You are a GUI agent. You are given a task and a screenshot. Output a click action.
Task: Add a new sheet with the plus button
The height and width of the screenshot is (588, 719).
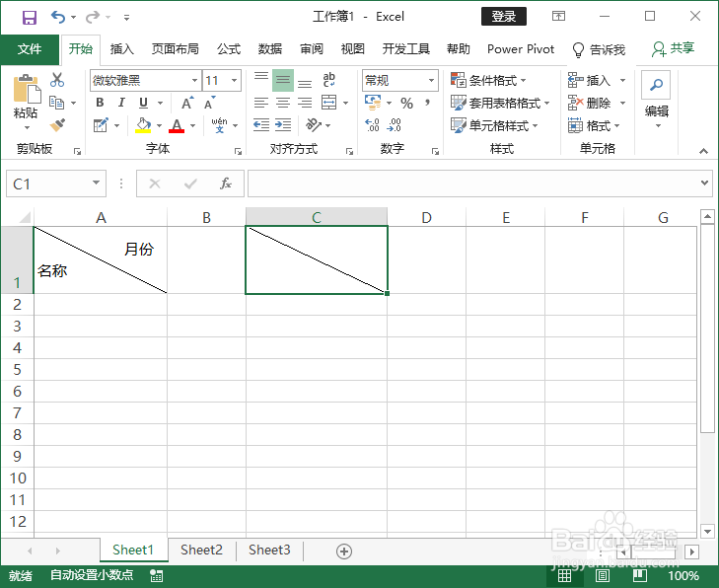point(344,551)
